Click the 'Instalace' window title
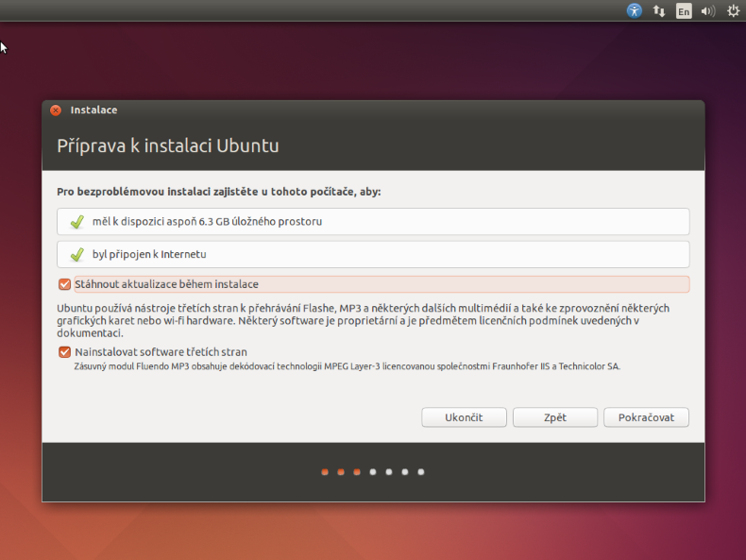Viewport: 746px width, 560px height. click(93, 110)
